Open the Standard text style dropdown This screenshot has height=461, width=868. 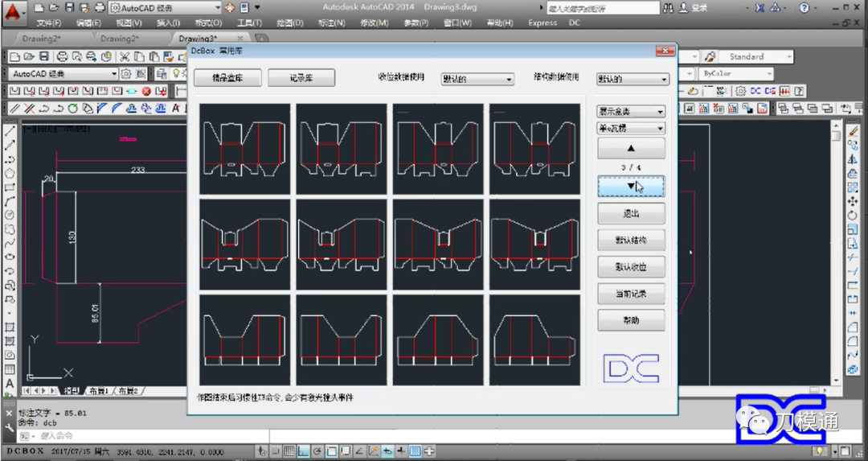click(x=755, y=56)
